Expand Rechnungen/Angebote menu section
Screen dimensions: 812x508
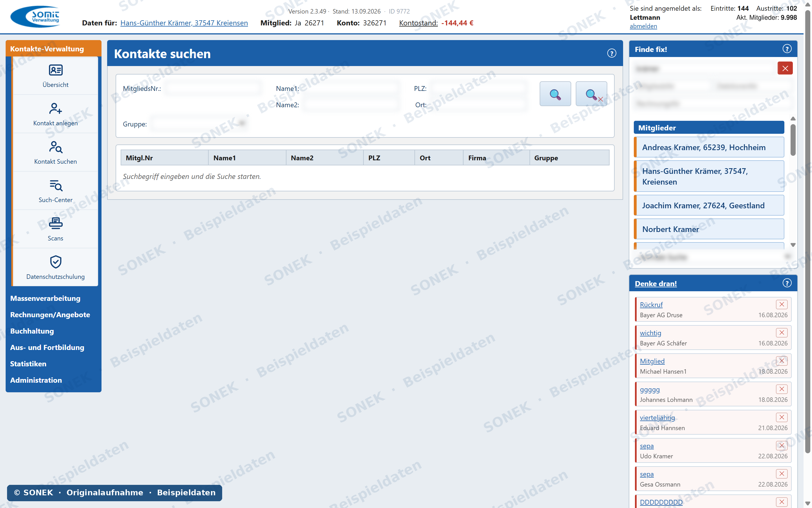coord(50,315)
